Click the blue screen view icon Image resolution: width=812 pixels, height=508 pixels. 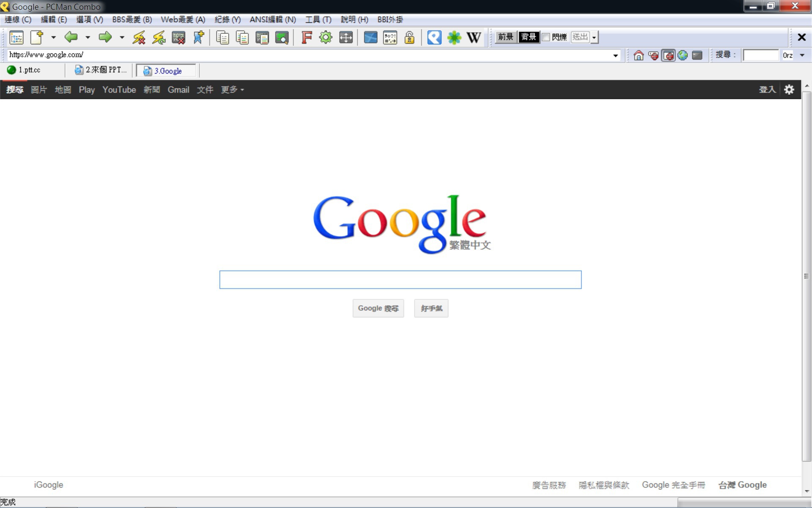[370, 38]
